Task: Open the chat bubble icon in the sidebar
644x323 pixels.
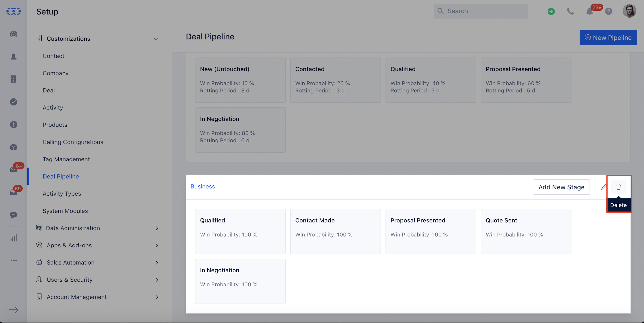Action: 13,215
